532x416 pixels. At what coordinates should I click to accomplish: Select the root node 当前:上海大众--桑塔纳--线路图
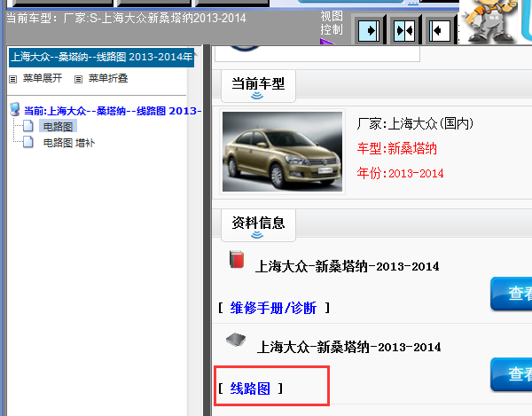pyautogui.click(x=113, y=111)
